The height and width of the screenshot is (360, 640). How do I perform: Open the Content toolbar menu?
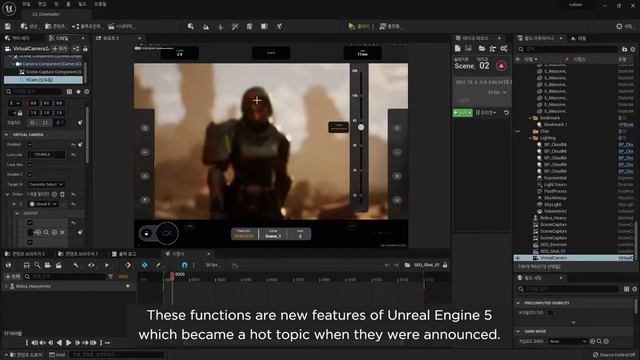[56, 26]
